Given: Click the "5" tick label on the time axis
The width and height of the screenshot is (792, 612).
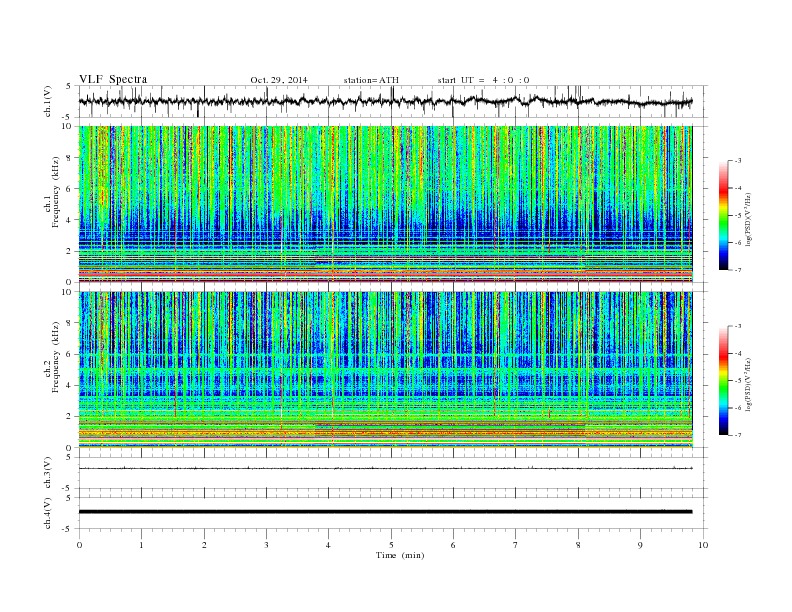Looking at the screenshot, I should click(391, 545).
